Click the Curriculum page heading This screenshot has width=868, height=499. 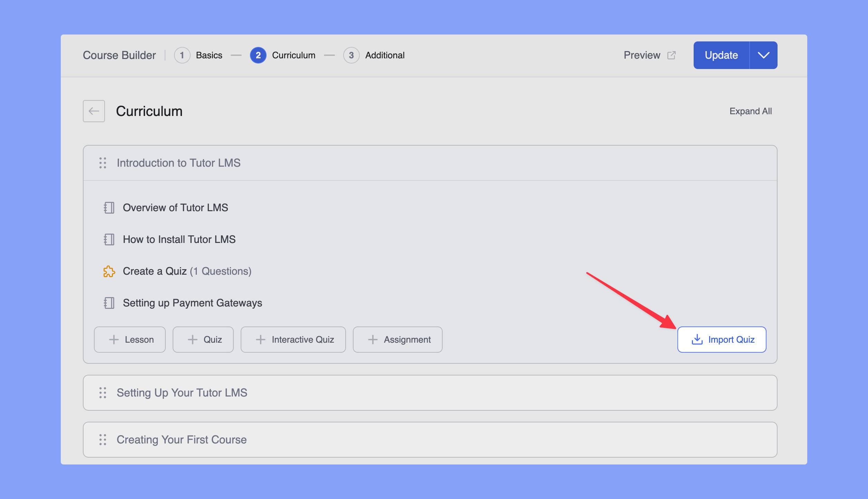pos(149,111)
